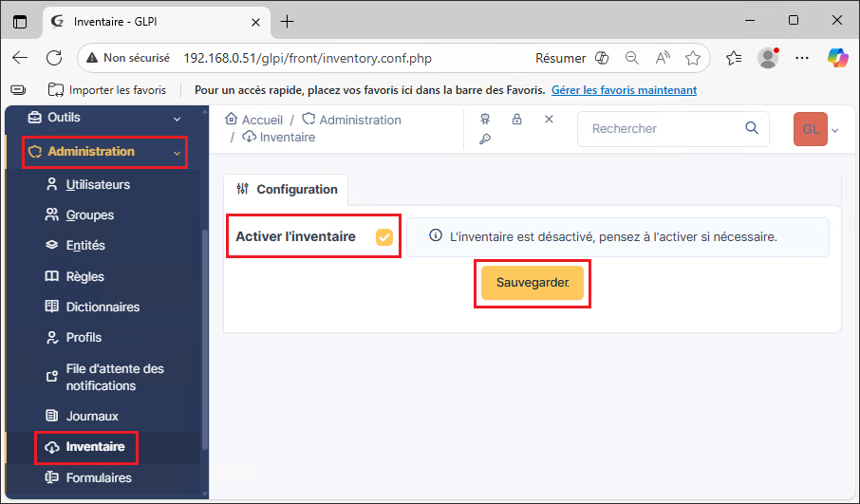This screenshot has width=860, height=504.
Task: Click the key icon in the header
Action: click(485, 140)
